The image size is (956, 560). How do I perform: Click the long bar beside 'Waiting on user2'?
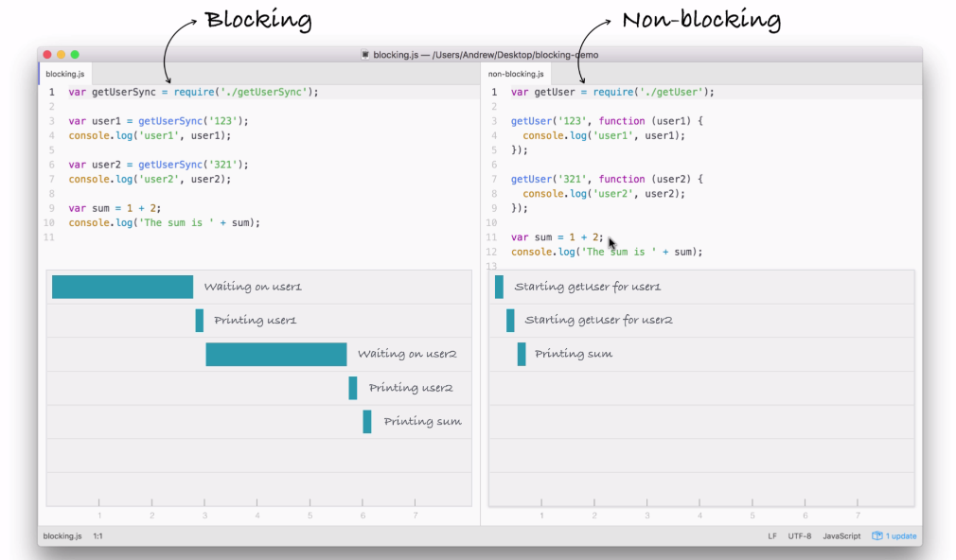[x=276, y=355]
